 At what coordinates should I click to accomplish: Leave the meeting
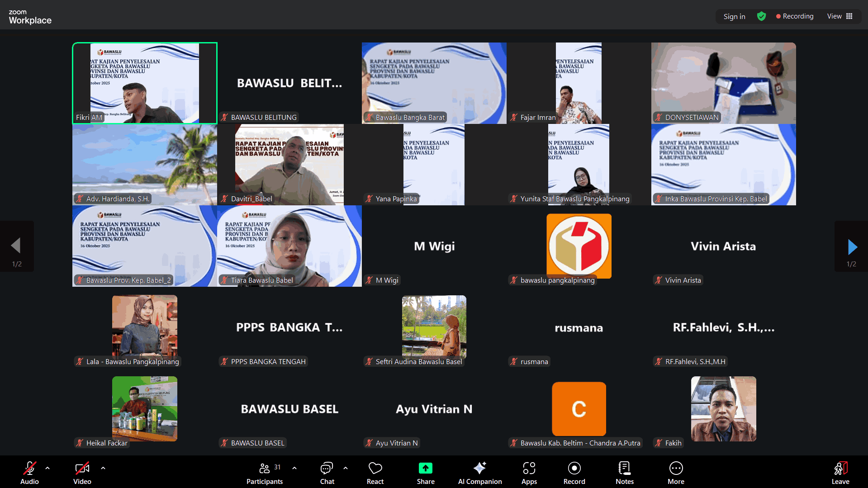(x=840, y=473)
